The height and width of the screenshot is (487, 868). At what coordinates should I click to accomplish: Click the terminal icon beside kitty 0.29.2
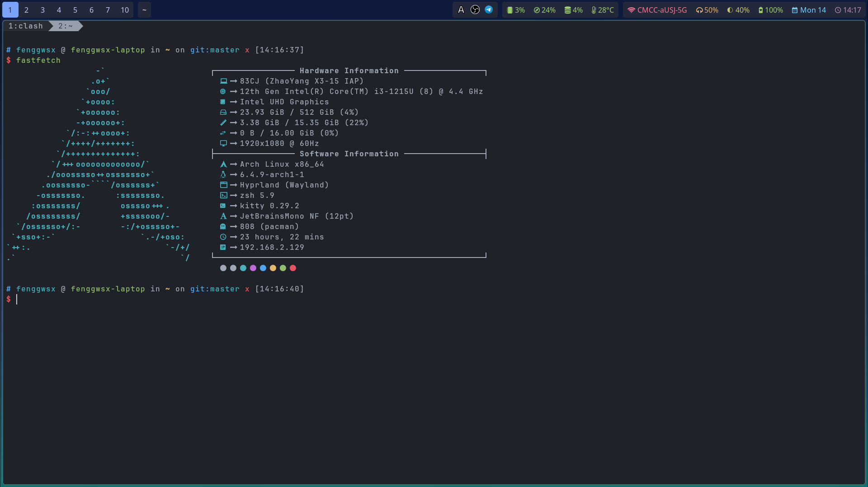pyautogui.click(x=223, y=206)
